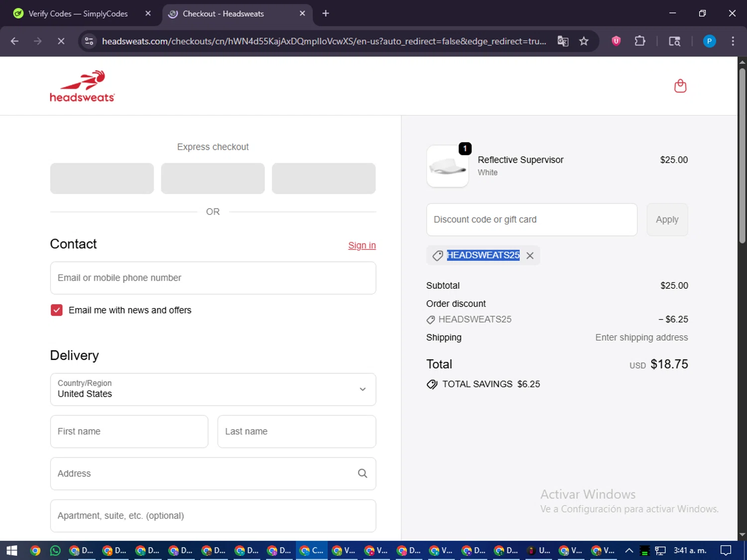Viewport: 747px width, 560px height.
Task: Click the network icon in system tray
Action: [660, 551]
